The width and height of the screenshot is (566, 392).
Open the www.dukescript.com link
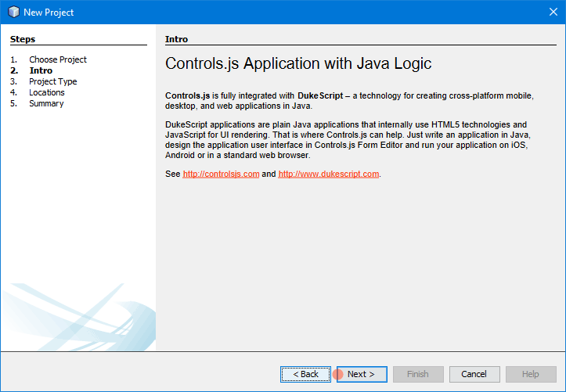[x=329, y=174]
